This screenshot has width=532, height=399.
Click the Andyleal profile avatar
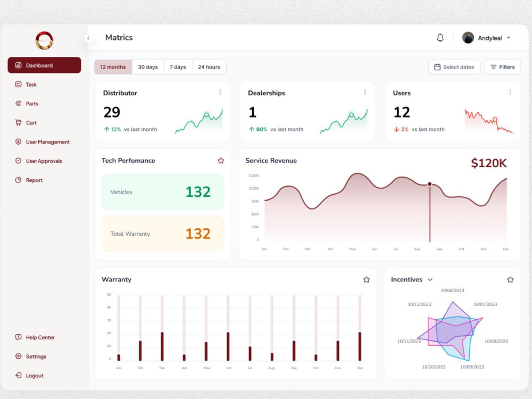(x=468, y=38)
